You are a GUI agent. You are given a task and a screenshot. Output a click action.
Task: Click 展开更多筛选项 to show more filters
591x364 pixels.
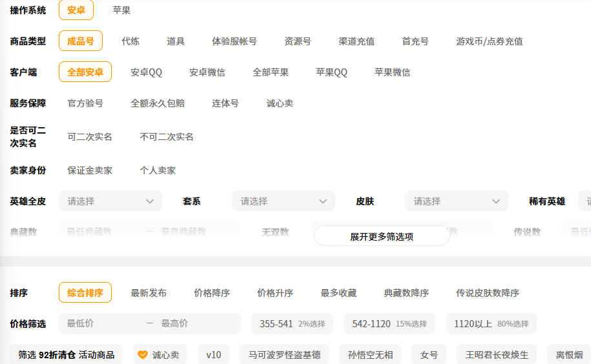pos(382,236)
